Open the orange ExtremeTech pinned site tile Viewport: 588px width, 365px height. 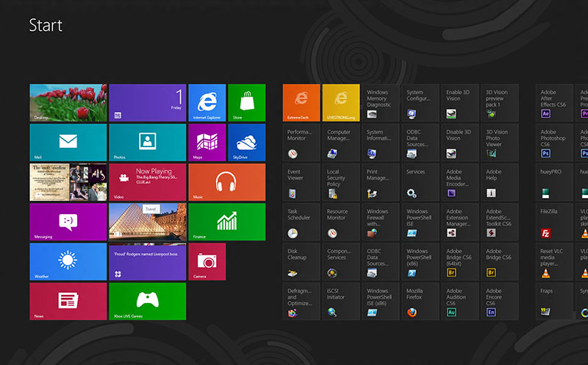[301, 102]
